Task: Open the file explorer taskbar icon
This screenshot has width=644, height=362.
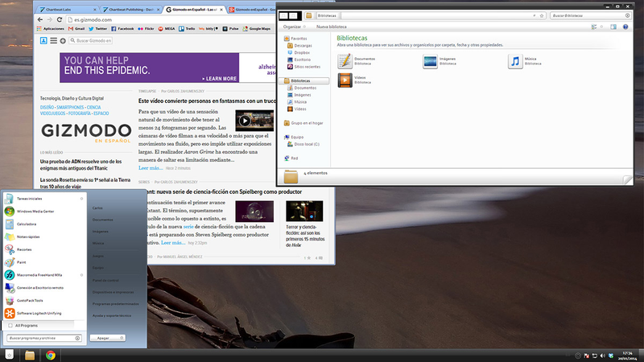Action: coord(30,355)
